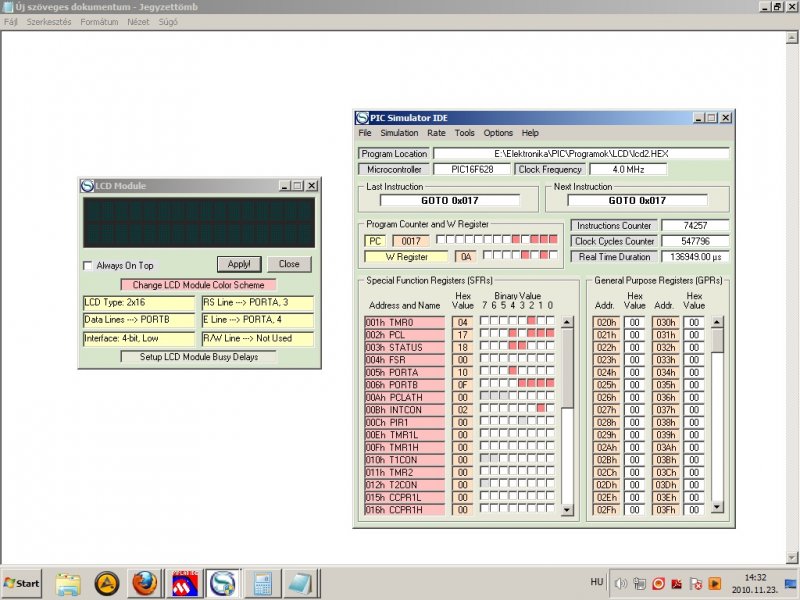This screenshot has width=800, height=600.
Task: Open the Tools menu
Action: (464, 133)
